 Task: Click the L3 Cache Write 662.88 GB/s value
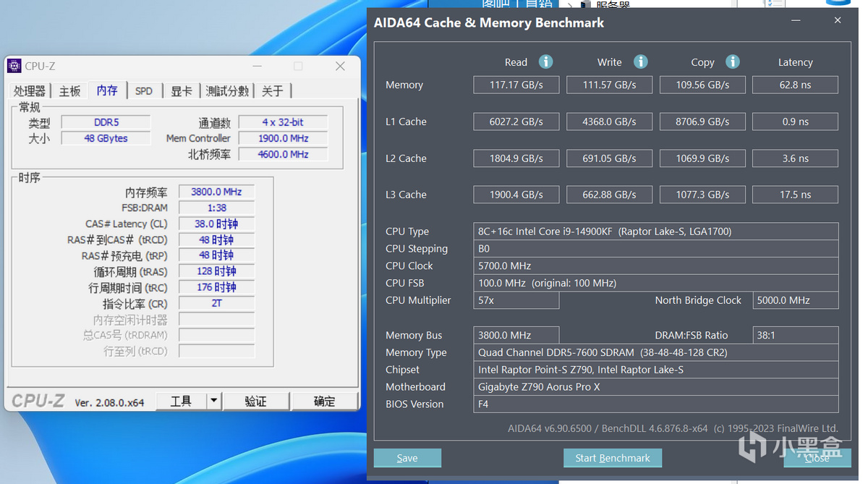coord(610,195)
